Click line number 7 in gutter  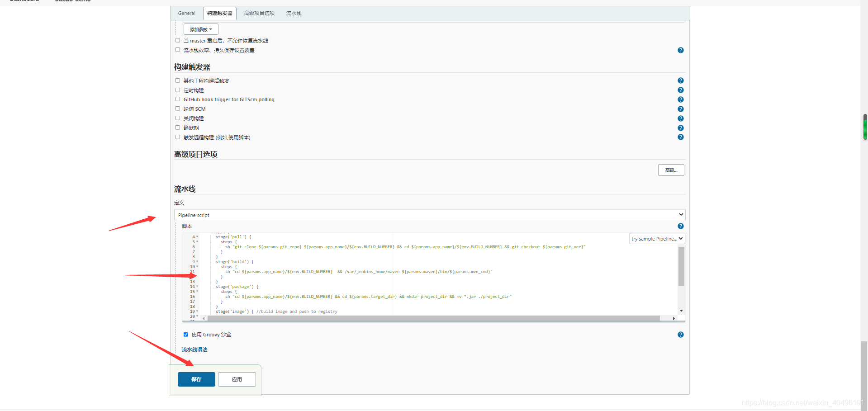(194, 252)
